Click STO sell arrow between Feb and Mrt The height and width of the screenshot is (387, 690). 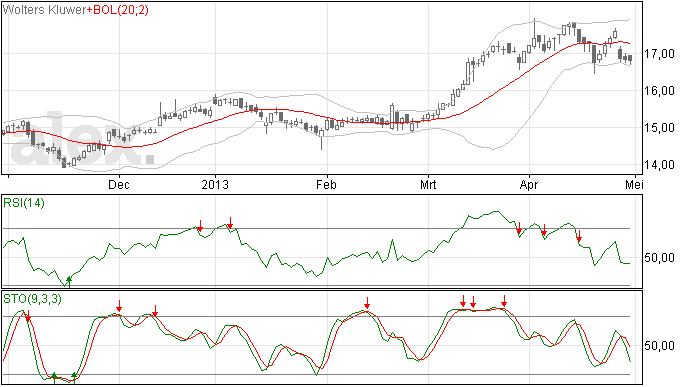coord(367,303)
